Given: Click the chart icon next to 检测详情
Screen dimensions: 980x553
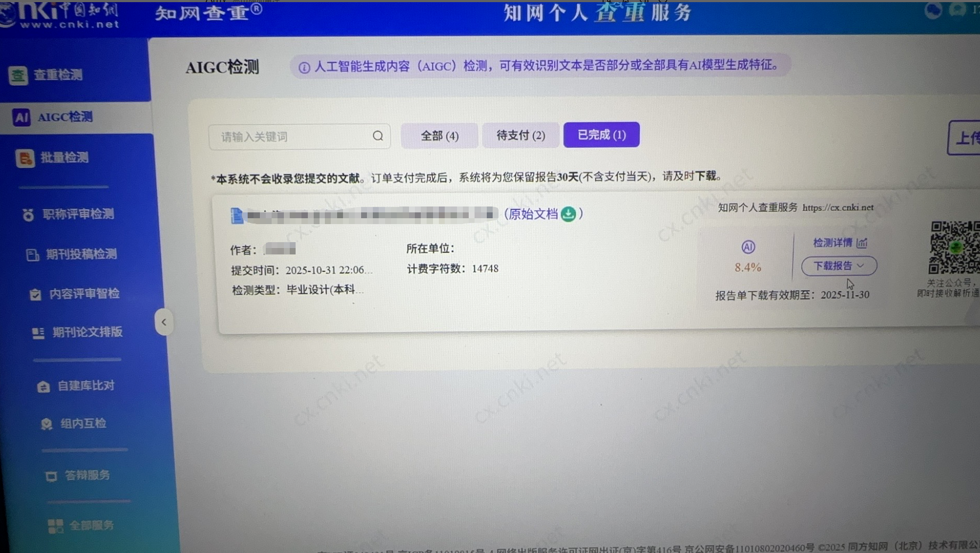Looking at the screenshot, I should 862,243.
